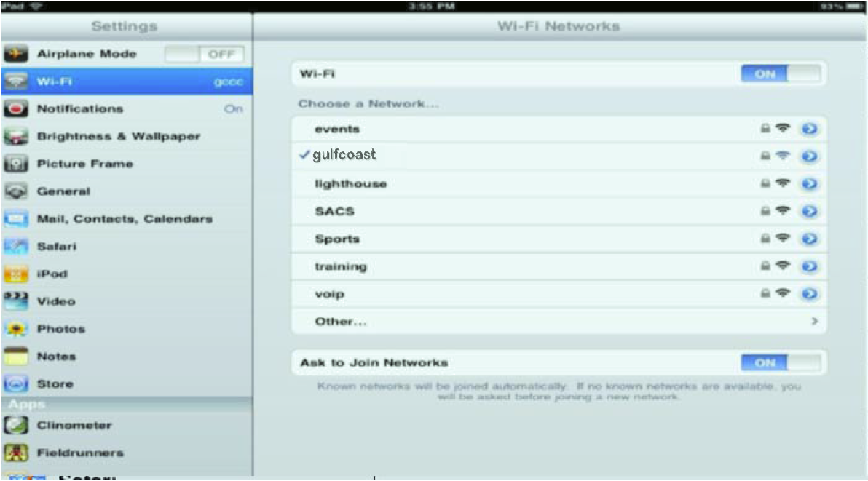Open details arrow for SACS network
The image size is (868, 481).
tap(809, 211)
